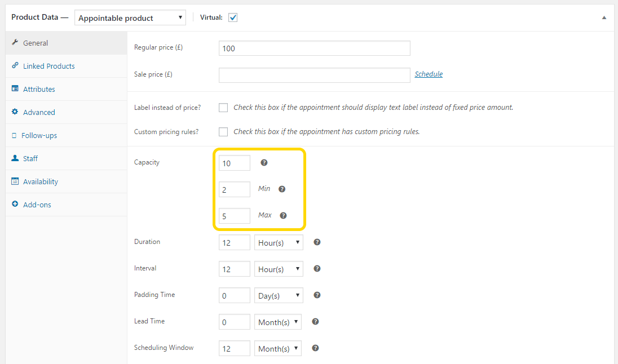The width and height of the screenshot is (618, 364).
Task: Switch to the Add-ons tab
Action: coord(66,205)
